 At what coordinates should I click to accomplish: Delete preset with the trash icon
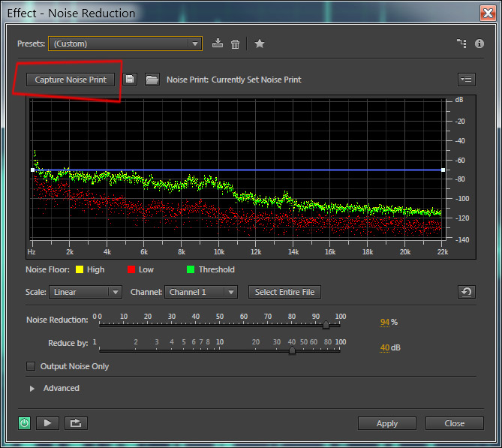click(235, 44)
